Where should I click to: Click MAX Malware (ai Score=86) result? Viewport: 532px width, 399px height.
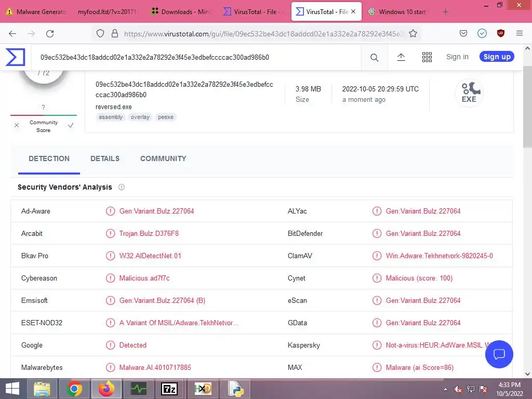420,367
